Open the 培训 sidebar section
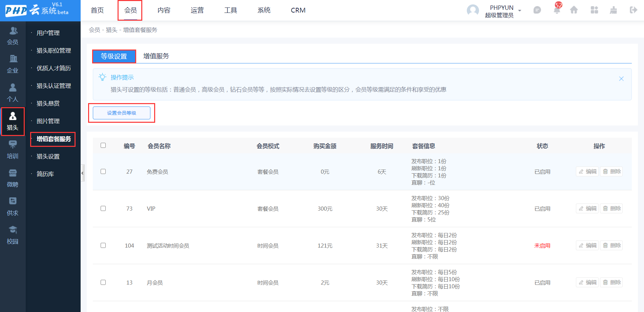Viewport: 644px width, 312px height. point(13,150)
